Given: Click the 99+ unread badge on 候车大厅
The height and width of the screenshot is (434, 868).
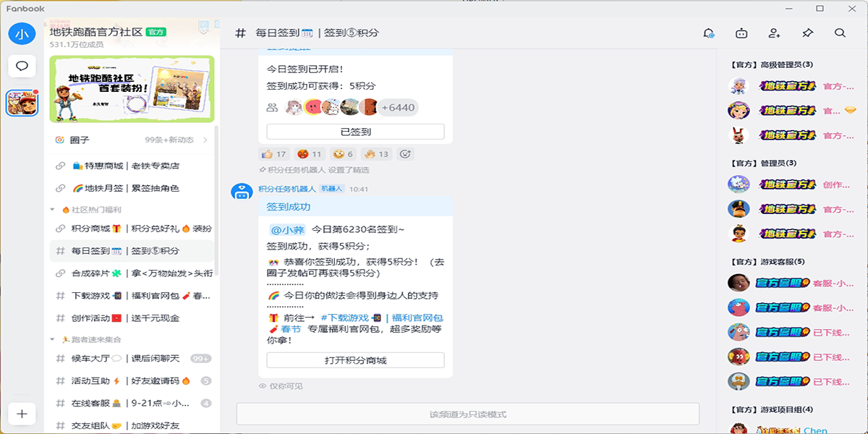Looking at the screenshot, I should click(x=200, y=359).
